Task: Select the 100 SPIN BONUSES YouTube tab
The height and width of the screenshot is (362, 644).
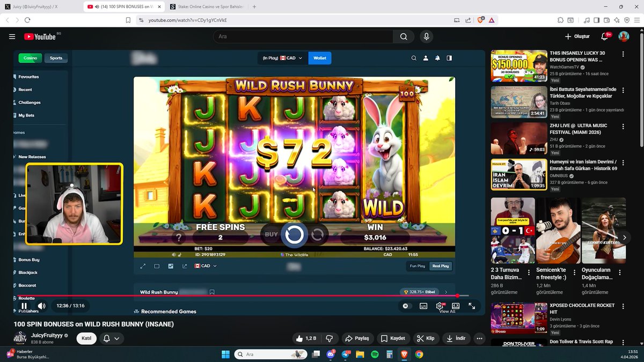Action: pyautogui.click(x=123, y=6)
